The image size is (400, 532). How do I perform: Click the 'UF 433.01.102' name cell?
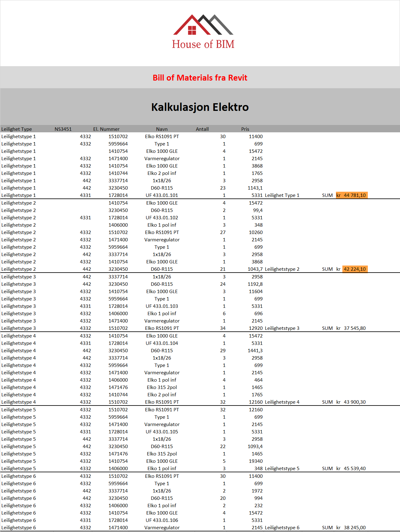pos(162,217)
